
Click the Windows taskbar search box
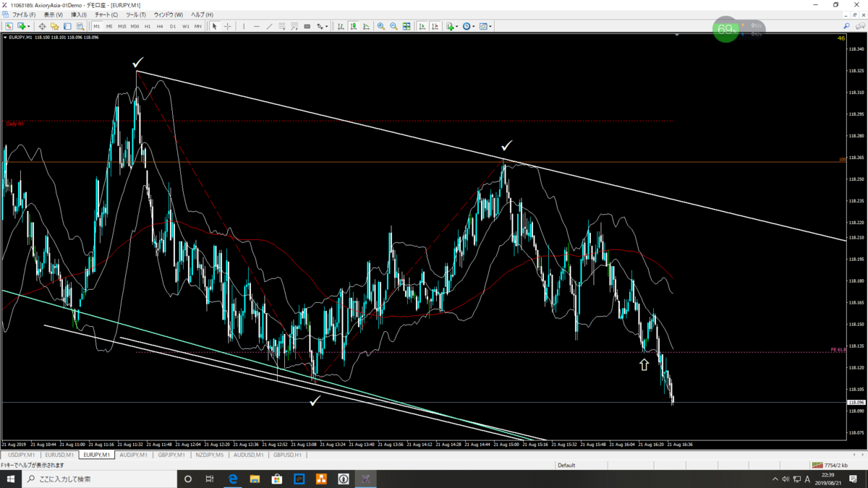(x=98, y=479)
